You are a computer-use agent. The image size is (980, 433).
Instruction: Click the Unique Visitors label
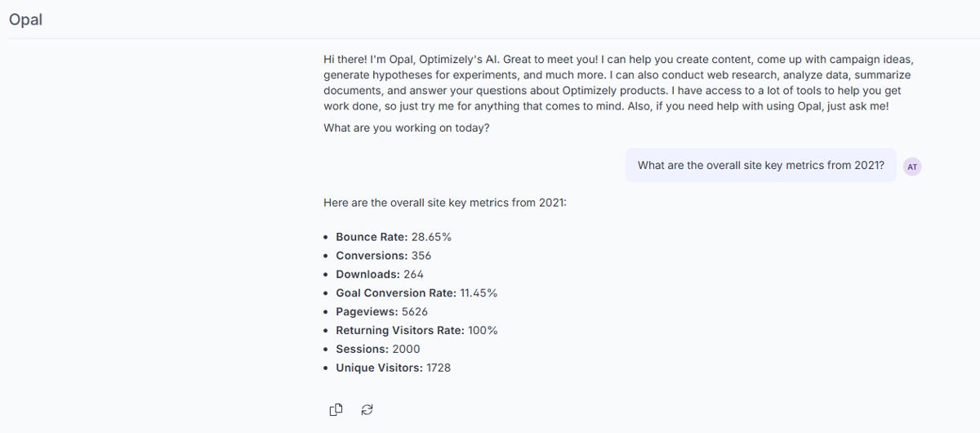coord(380,368)
